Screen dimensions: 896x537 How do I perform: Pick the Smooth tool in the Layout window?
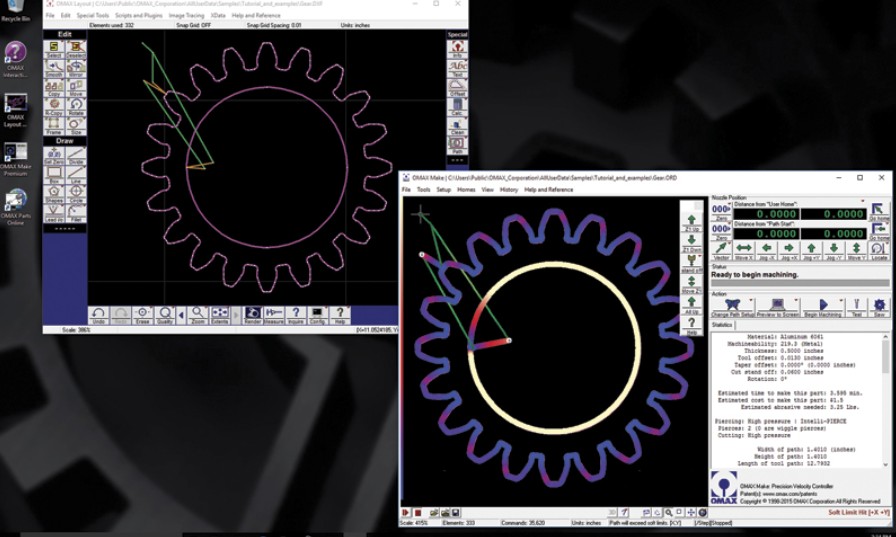click(54, 69)
